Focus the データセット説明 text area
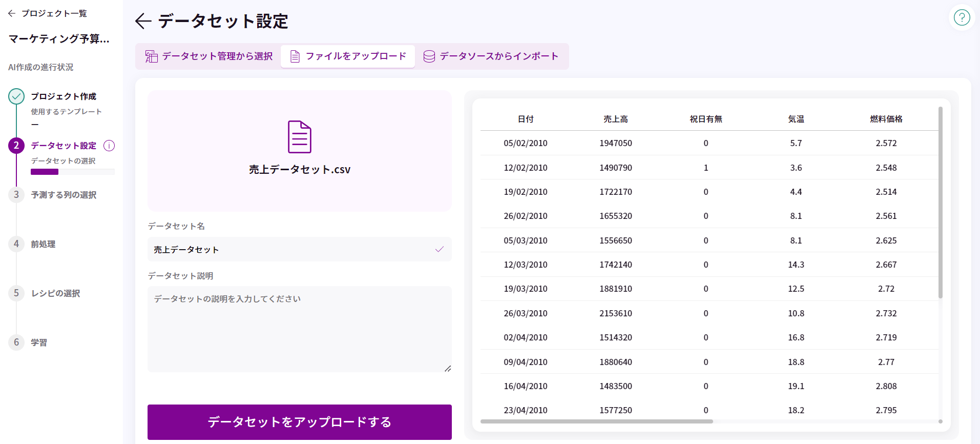980x444 pixels. coord(299,329)
